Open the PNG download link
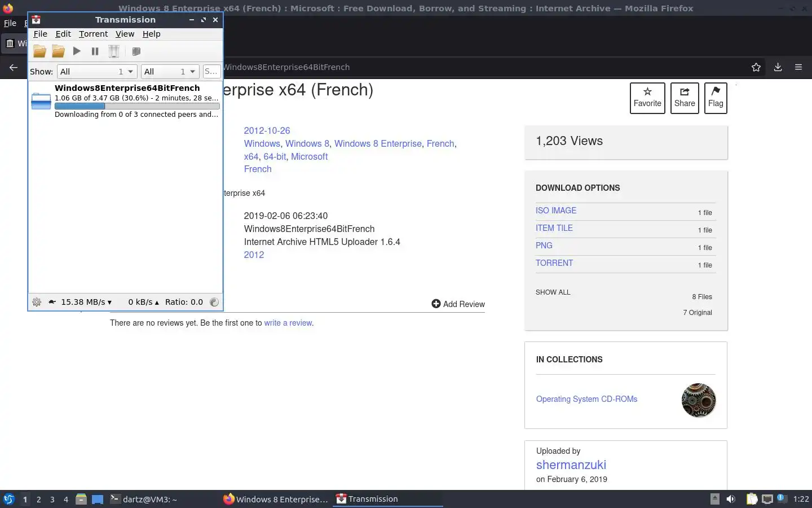 (x=544, y=246)
